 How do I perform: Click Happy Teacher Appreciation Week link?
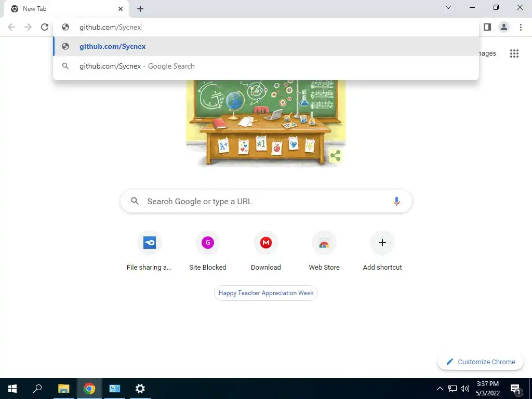(x=266, y=293)
